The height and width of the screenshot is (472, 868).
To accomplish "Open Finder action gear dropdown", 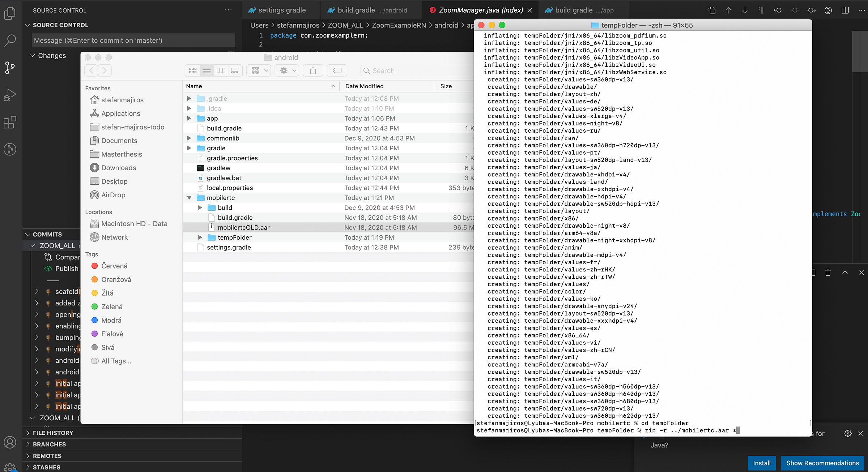I will point(288,70).
